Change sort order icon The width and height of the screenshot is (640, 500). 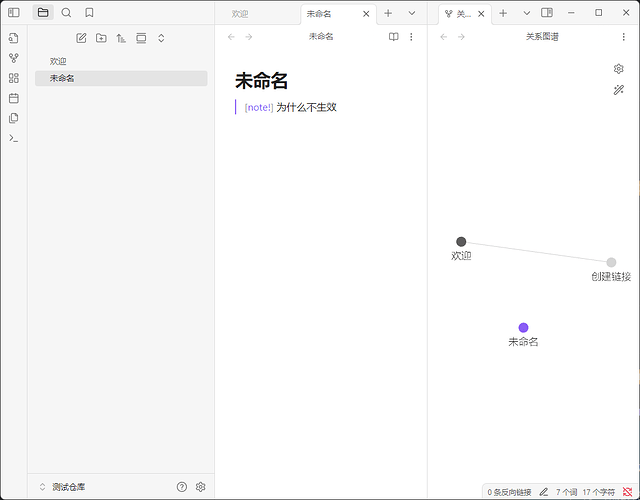[x=121, y=38]
